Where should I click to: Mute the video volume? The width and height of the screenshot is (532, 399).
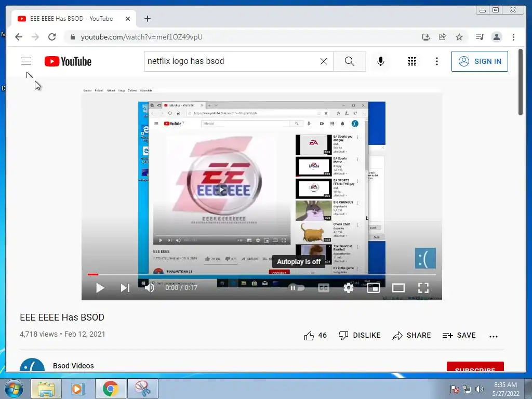149,288
